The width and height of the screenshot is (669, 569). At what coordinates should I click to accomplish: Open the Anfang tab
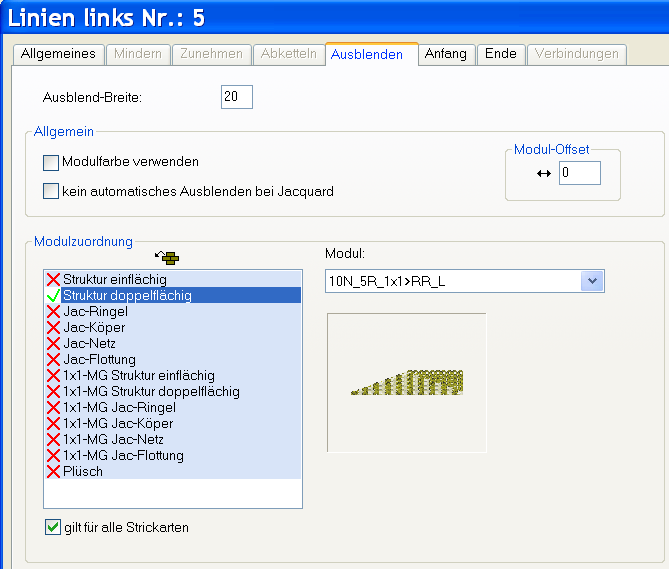[x=445, y=54]
